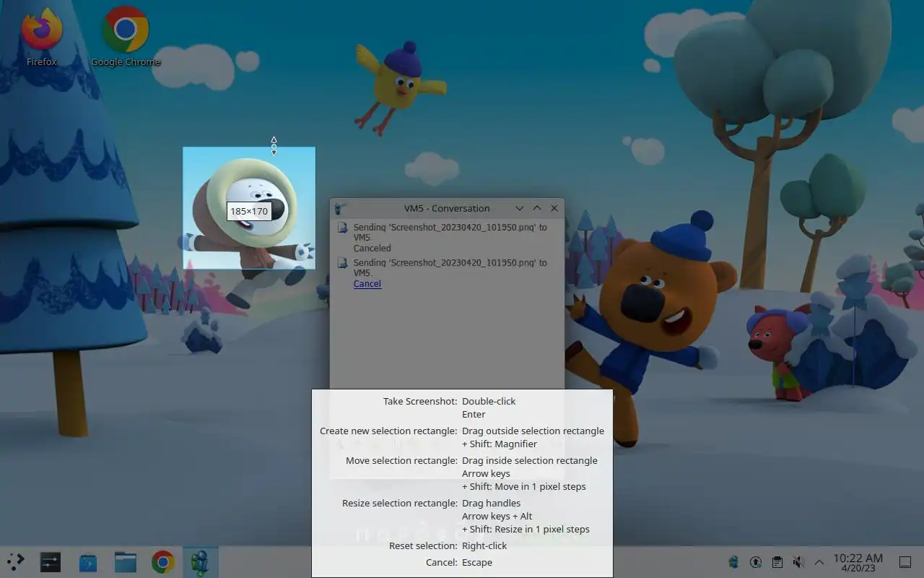Image resolution: width=924 pixels, height=578 pixels.
Task: Expand hidden system tray icons
Action: tap(819, 562)
